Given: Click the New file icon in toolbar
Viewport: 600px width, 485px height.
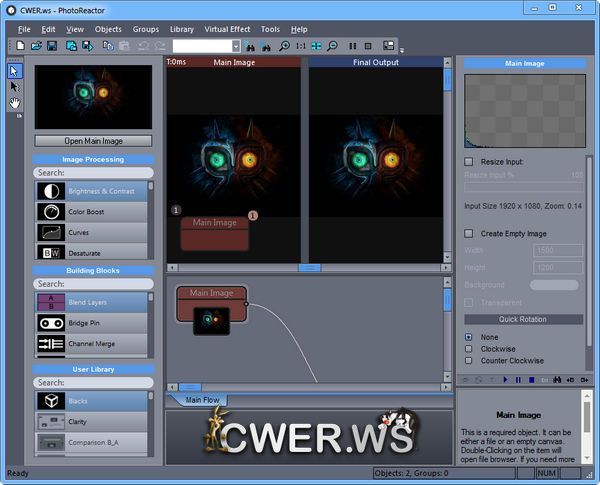Looking at the screenshot, I should pos(21,46).
